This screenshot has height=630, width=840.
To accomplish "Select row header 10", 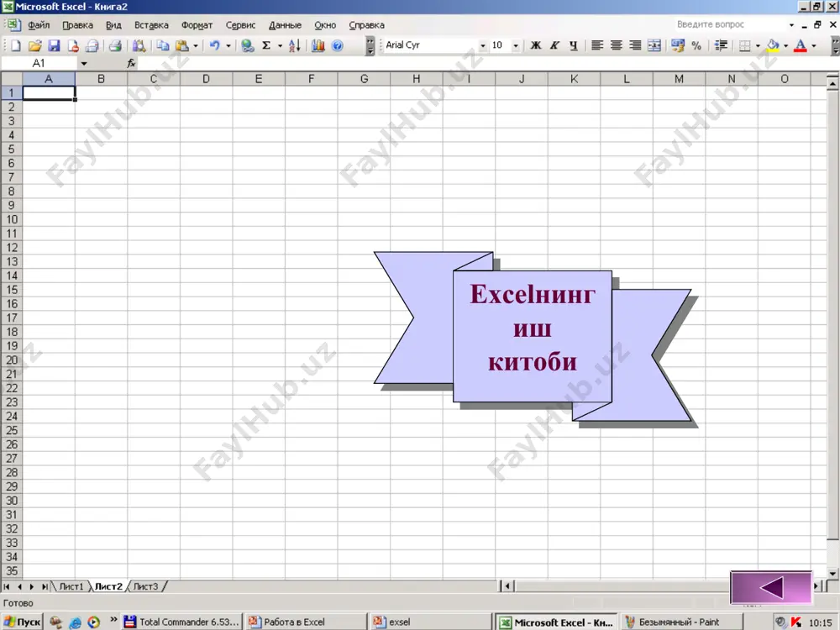I will 11,219.
